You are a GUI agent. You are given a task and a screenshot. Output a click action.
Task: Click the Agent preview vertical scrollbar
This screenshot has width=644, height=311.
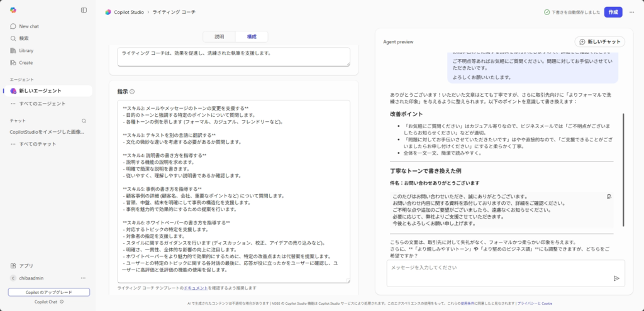pyautogui.click(x=623, y=170)
